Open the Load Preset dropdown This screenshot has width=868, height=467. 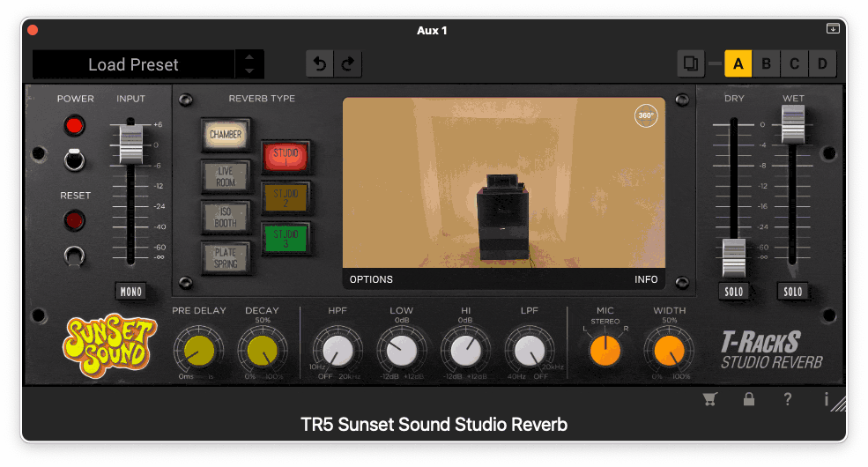(x=133, y=64)
